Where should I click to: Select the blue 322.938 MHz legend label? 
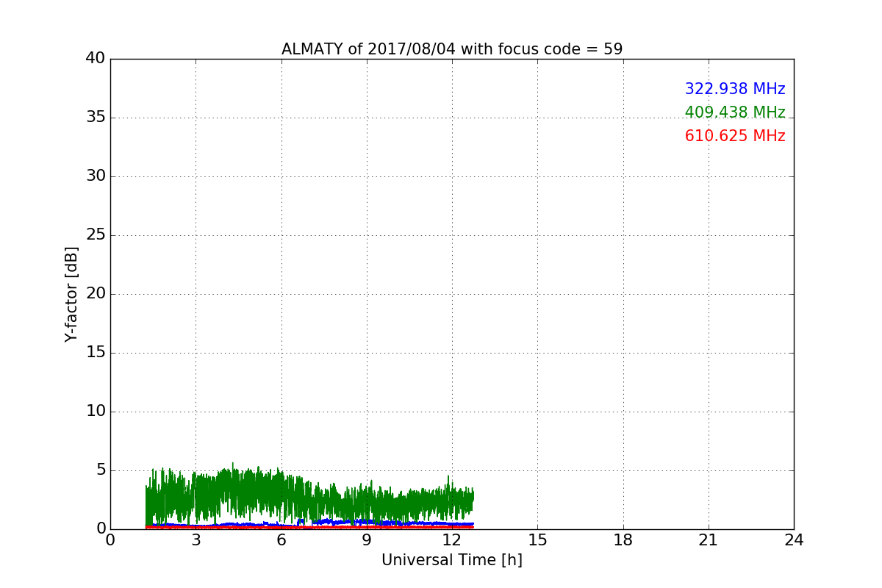pos(735,89)
